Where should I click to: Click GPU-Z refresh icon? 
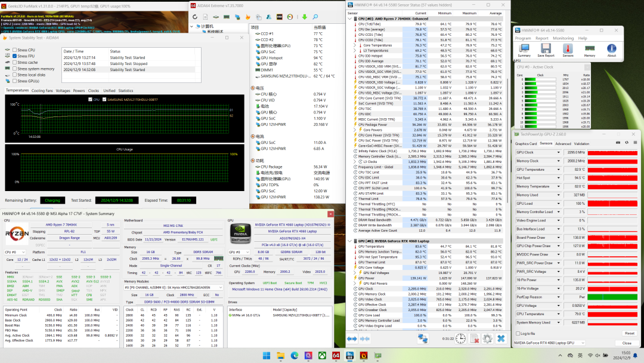click(x=627, y=143)
